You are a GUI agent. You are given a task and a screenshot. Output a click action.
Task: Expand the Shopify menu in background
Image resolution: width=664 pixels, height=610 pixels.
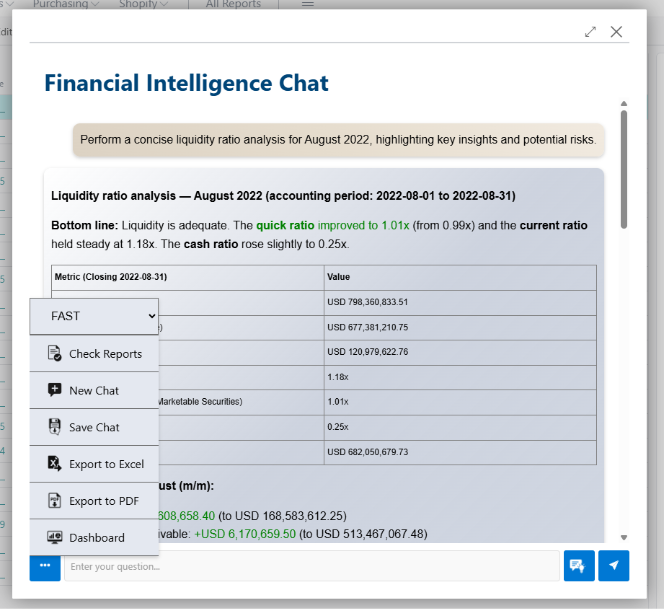143,5
